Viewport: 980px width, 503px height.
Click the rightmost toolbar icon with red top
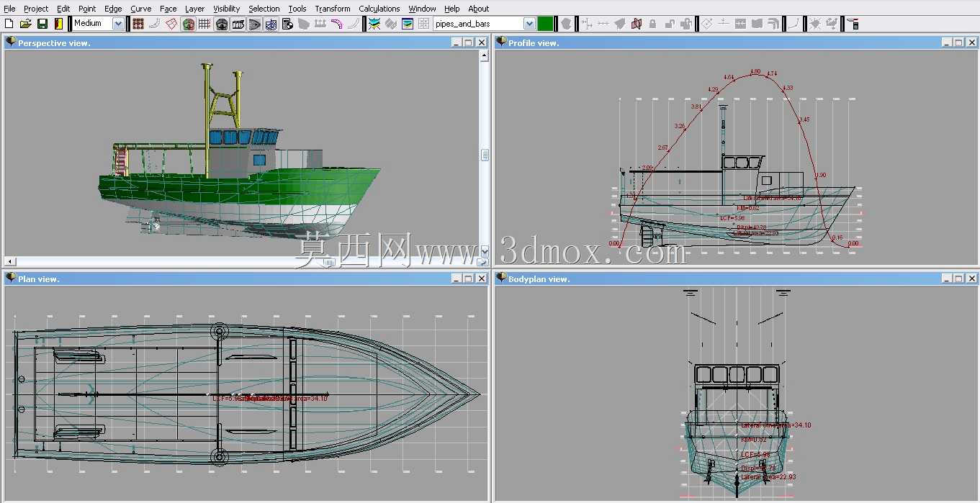tap(853, 24)
